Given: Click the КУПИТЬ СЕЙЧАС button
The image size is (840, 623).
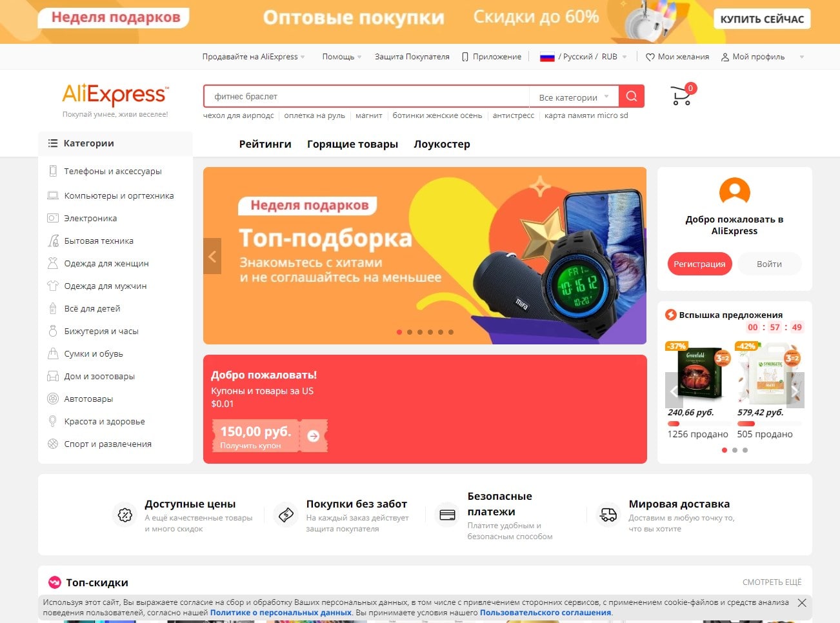Looking at the screenshot, I should coord(761,19).
